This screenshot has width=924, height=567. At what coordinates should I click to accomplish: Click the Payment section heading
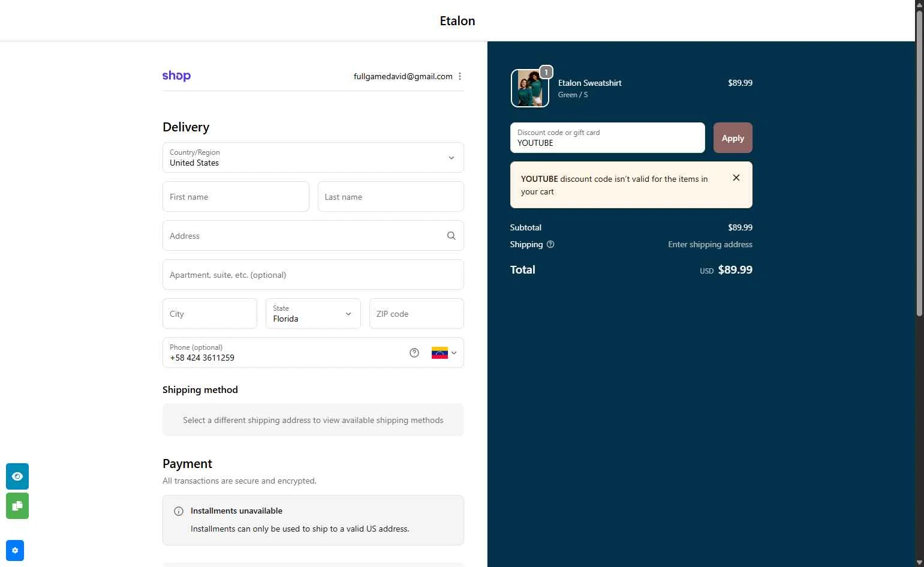(187, 464)
